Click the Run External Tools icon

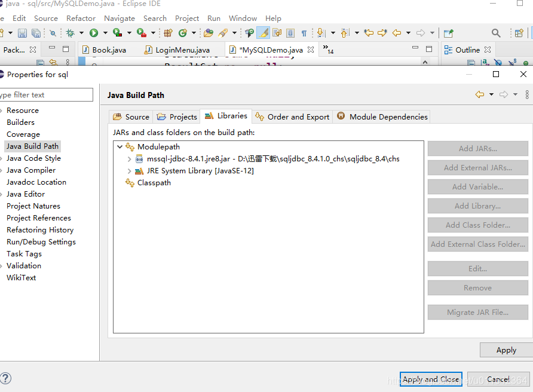pos(142,33)
